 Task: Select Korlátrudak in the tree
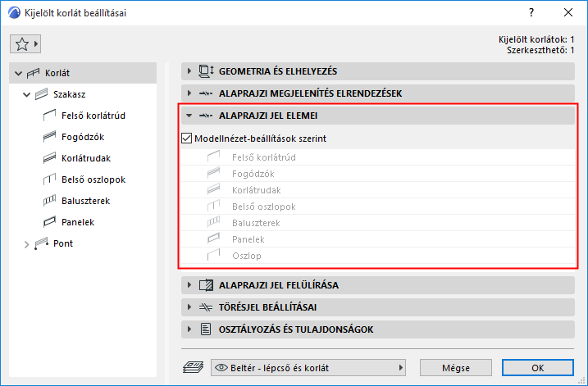[86, 158]
